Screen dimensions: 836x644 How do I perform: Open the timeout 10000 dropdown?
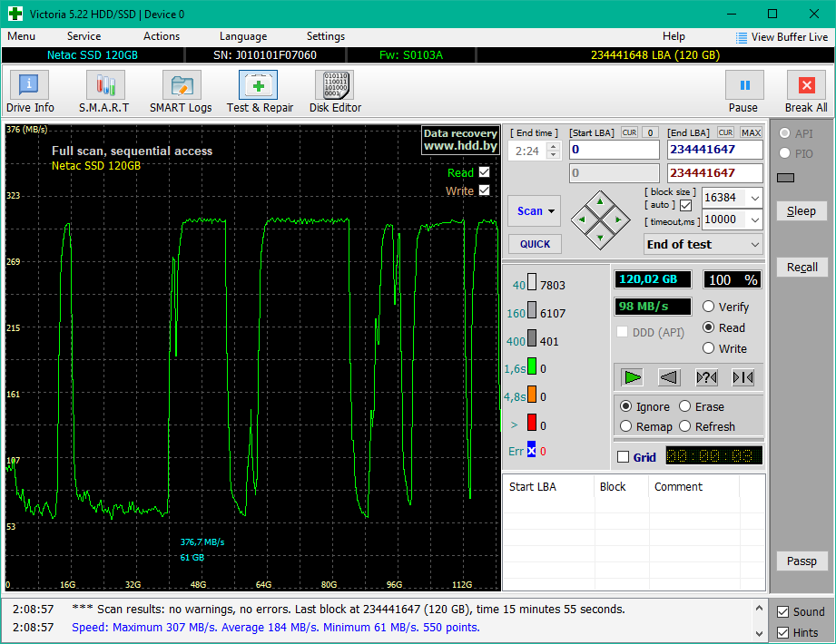click(755, 220)
